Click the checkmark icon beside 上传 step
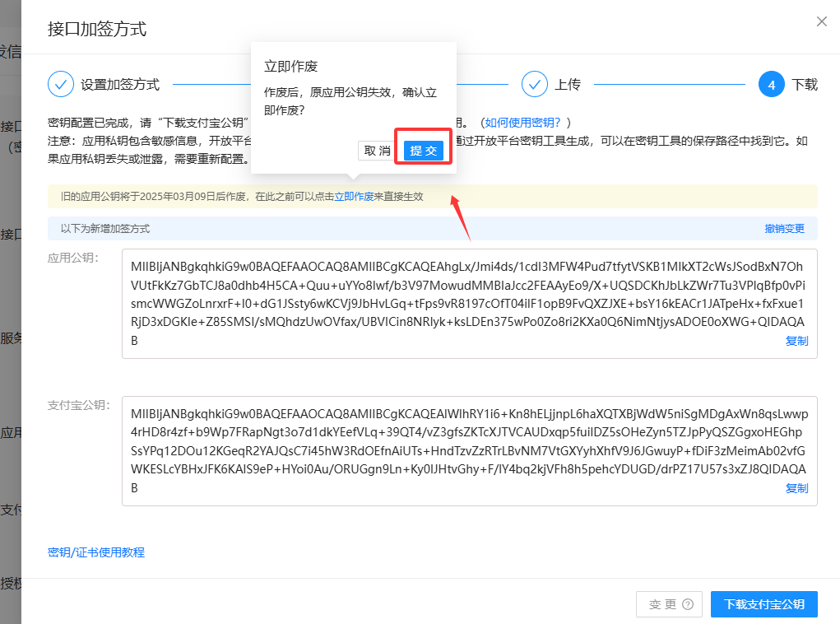 (536, 84)
